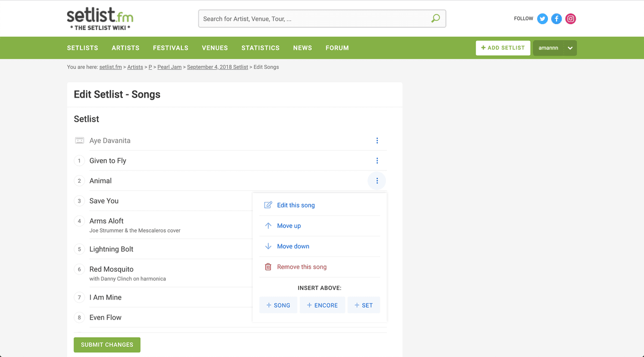The image size is (644, 357).
Task: Insert a set above Animal
Action: tap(364, 305)
